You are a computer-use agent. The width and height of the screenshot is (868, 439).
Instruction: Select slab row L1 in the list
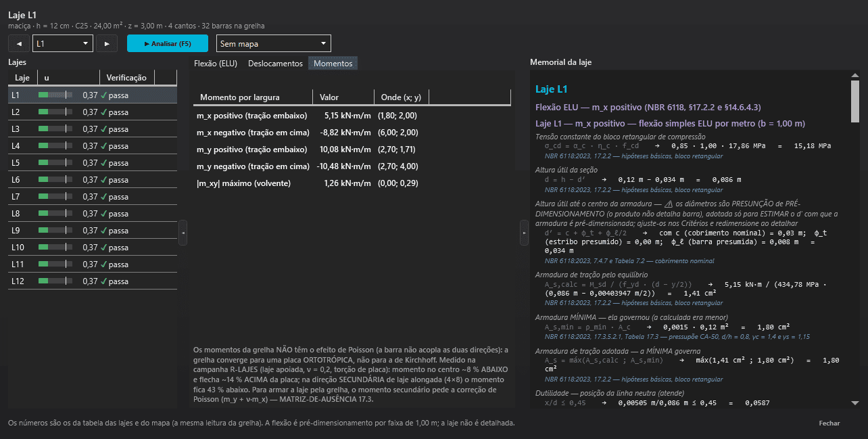[x=93, y=95]
